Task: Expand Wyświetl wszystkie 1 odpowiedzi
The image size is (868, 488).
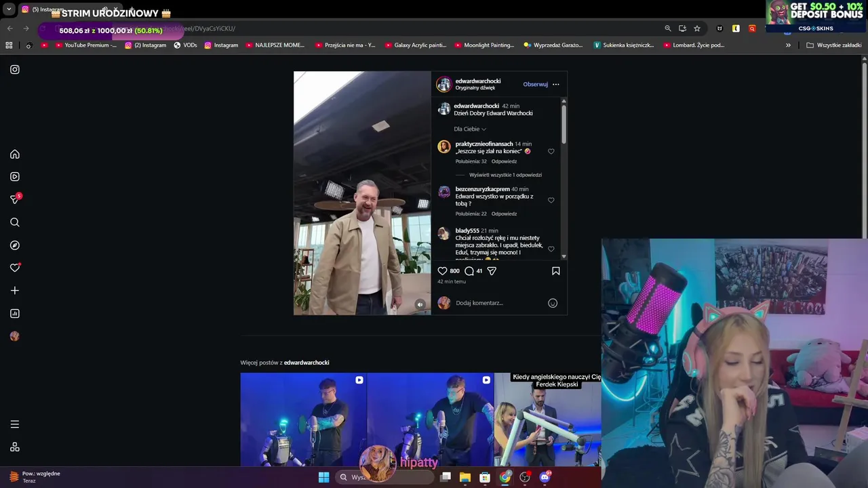Action: pos(505,175)
